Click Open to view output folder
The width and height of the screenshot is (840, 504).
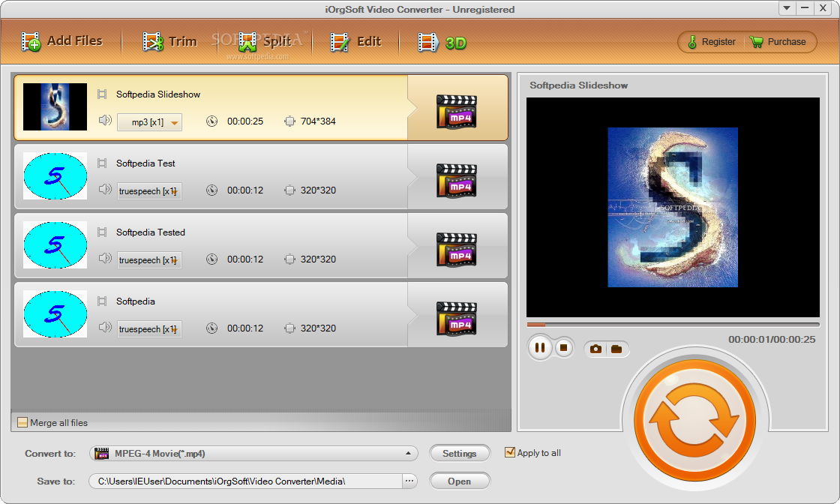click(x=460, y=481)
